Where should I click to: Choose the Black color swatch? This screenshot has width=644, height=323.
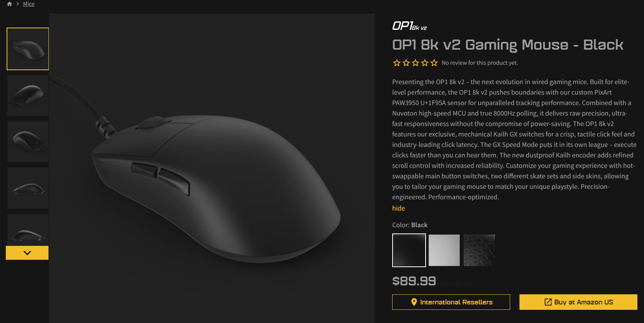[x=409, y=250]
